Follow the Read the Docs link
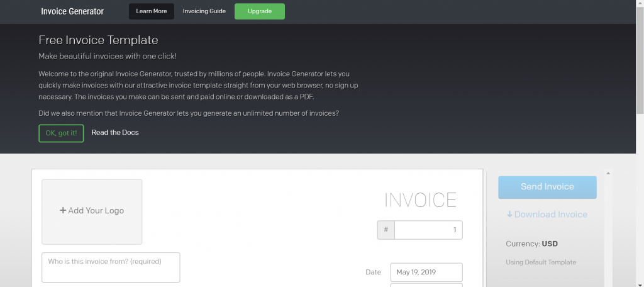The height and width of the screenshot is (287, 644). click(x=115, y=133)
